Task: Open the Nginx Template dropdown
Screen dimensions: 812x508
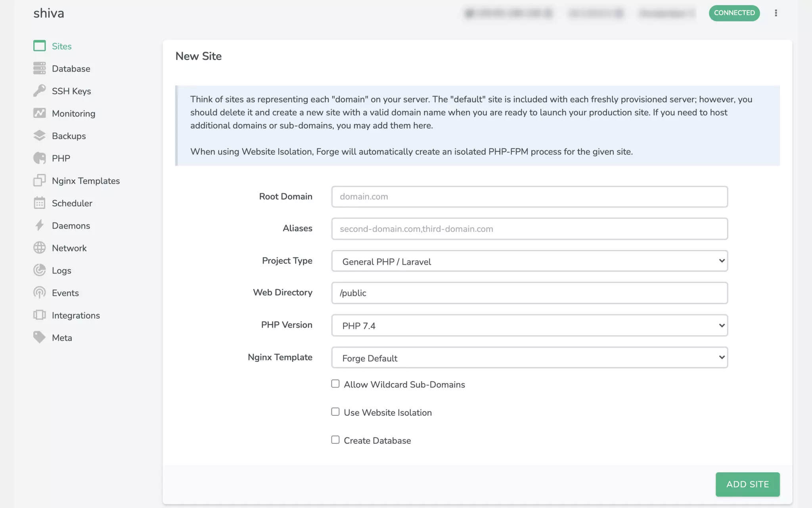Action: tap(529, 358)
